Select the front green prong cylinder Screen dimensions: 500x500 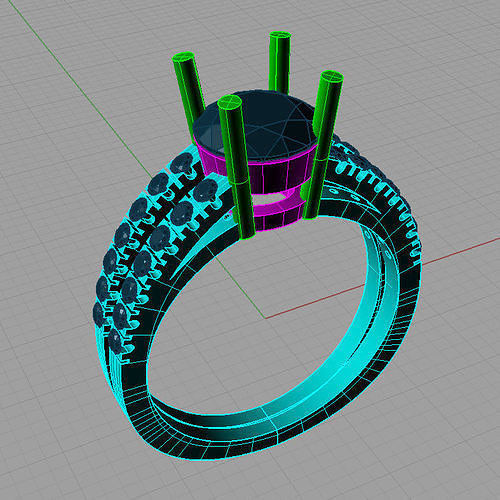[237, 167]
